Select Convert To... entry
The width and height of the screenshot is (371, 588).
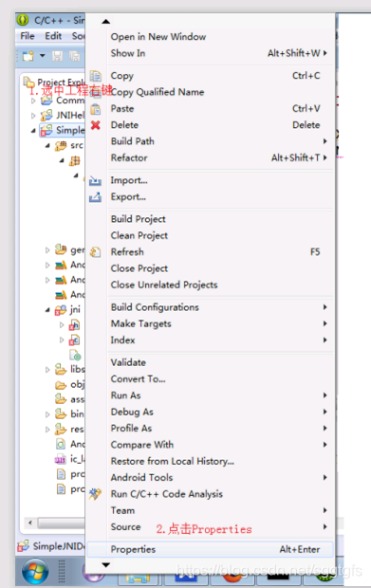pos(211,379)
